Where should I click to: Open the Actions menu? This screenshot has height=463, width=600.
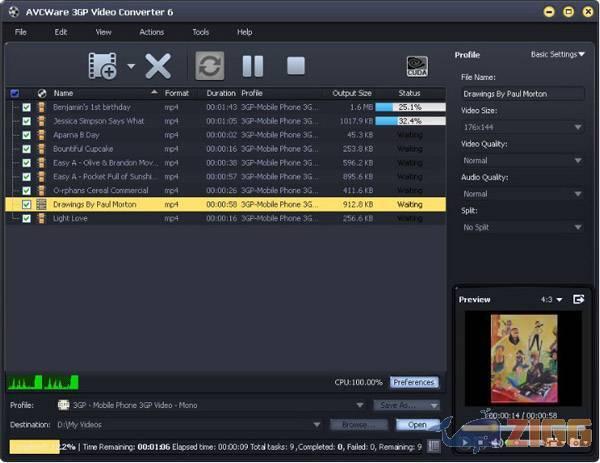(x=152, y=32)
